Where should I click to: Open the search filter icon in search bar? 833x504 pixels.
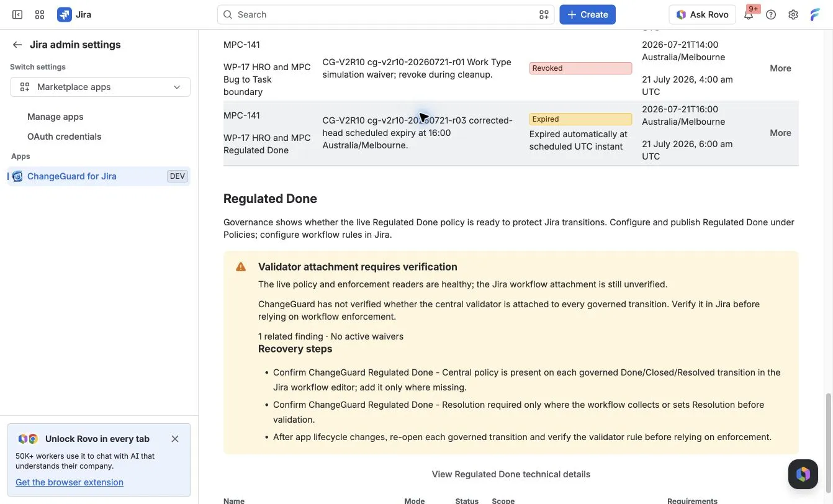(544, 14)
